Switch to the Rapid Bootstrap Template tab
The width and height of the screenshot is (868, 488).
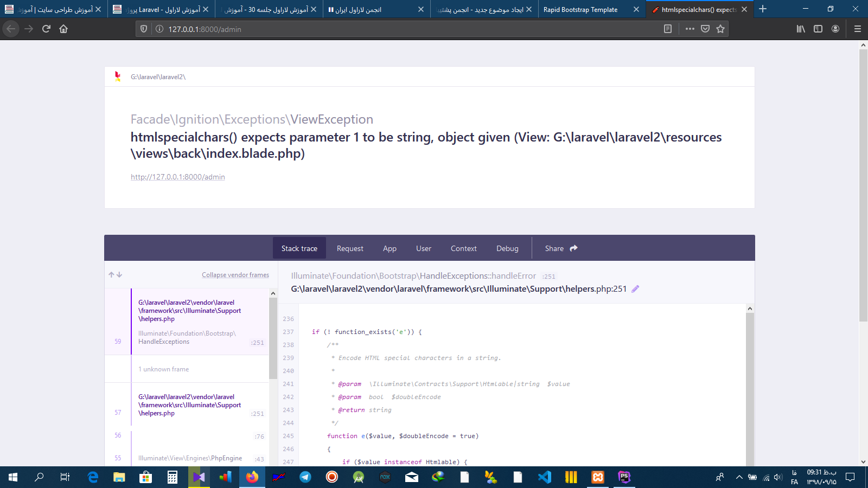pyautogui.click(x=592, y=9)
